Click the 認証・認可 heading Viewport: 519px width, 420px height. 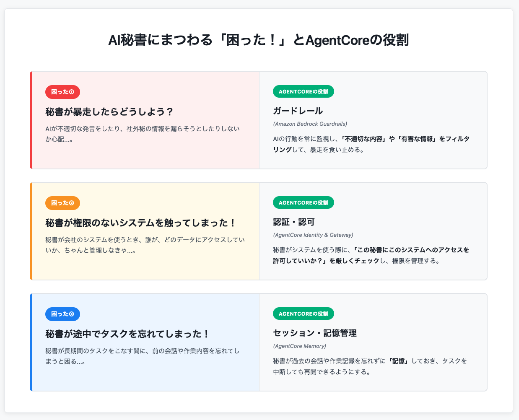pos(293,222)
